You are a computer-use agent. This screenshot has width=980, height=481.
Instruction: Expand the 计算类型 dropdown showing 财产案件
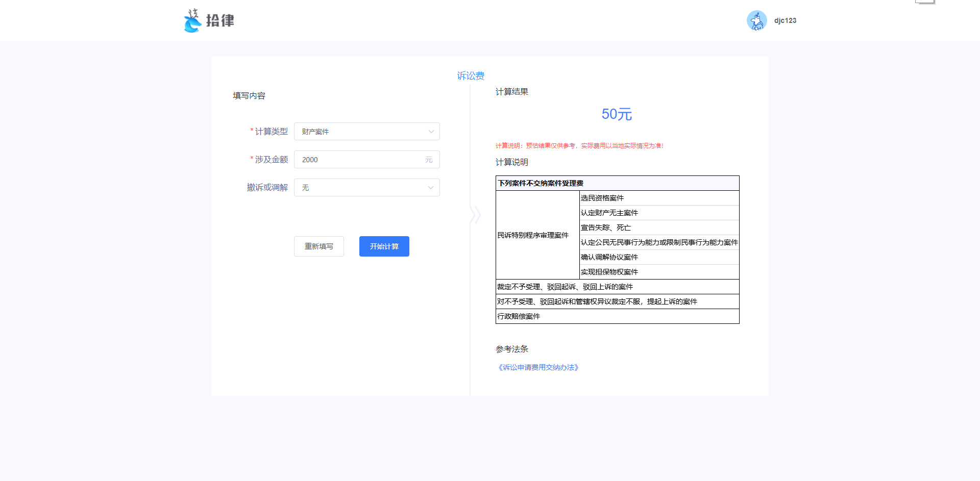click(x=366, y=132)
